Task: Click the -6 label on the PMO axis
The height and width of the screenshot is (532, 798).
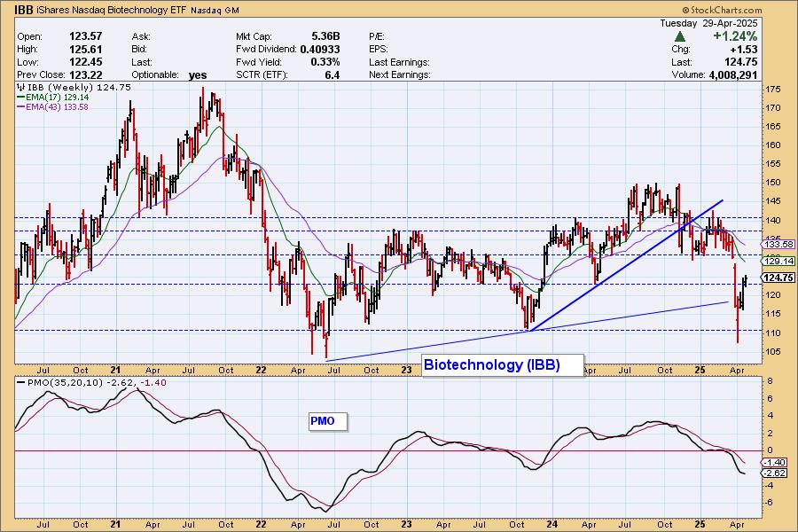Action: [x=769, y=503]
